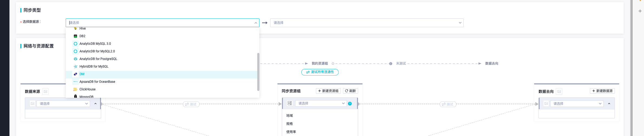This screenshot has height=136, width=644.
Task: Click 未测试 status text
Action: click(401, 64)
